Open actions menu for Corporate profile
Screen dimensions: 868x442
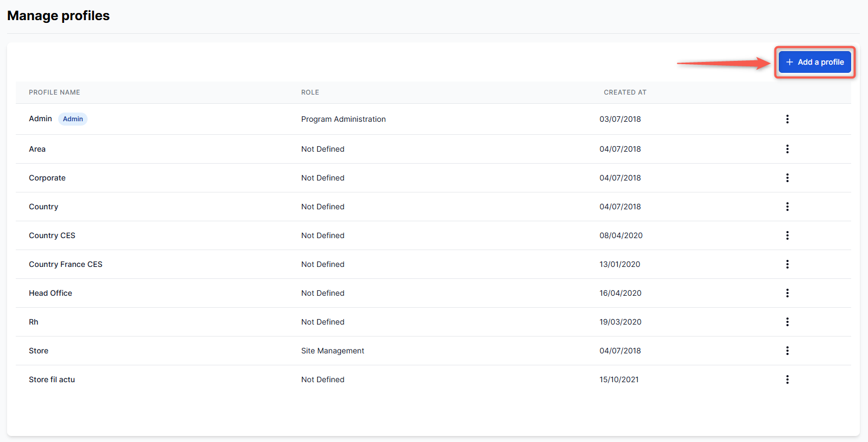[787, 178]
